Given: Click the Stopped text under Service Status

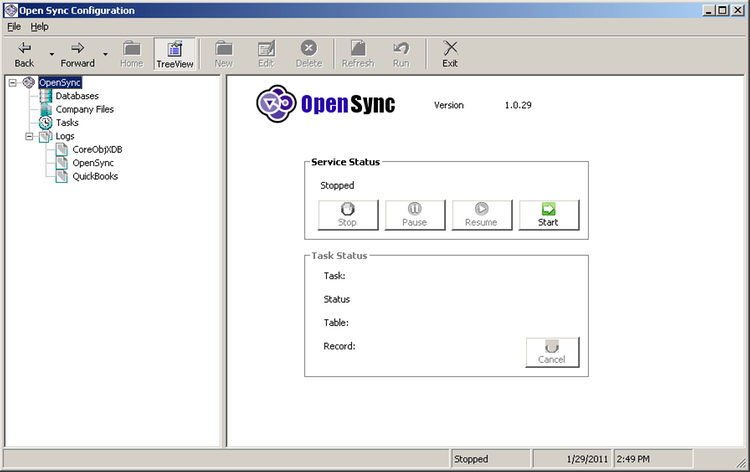Looking at the screenshot, I should [x=337, y=186].
